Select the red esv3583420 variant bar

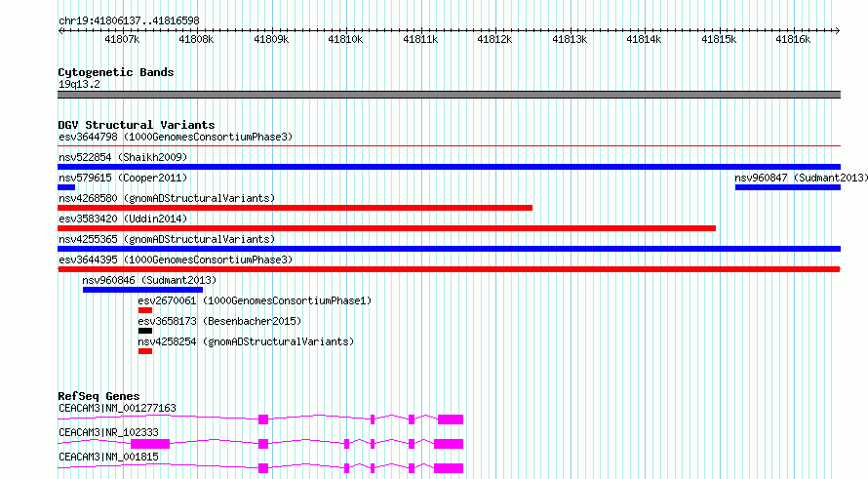pos(386,228)
